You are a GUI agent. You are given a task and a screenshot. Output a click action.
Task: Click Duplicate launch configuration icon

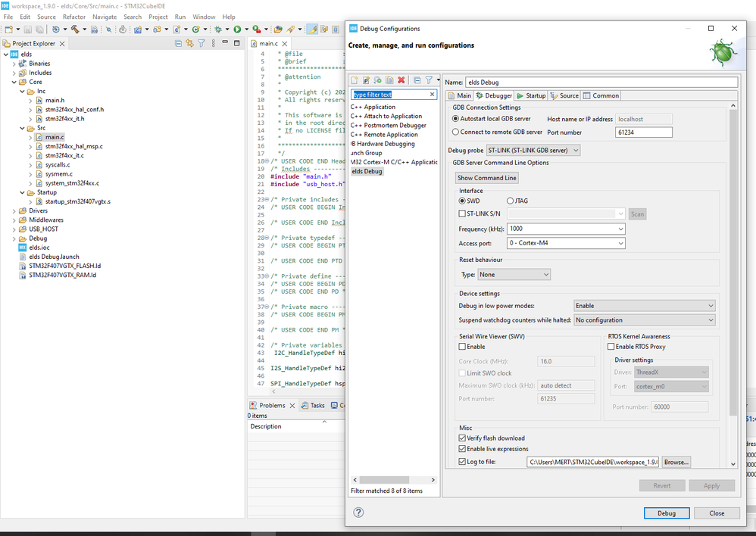point(389,80)
